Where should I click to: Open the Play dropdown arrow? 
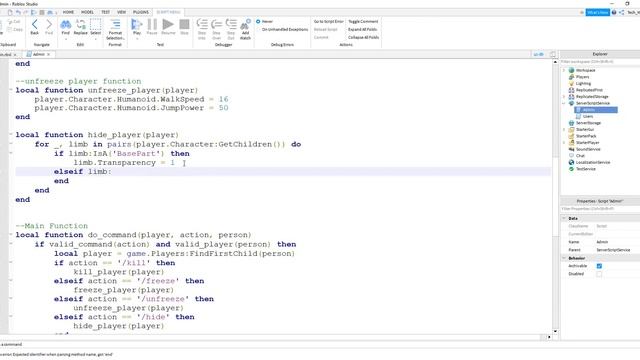pyautogui.click(x=137, y=39)
